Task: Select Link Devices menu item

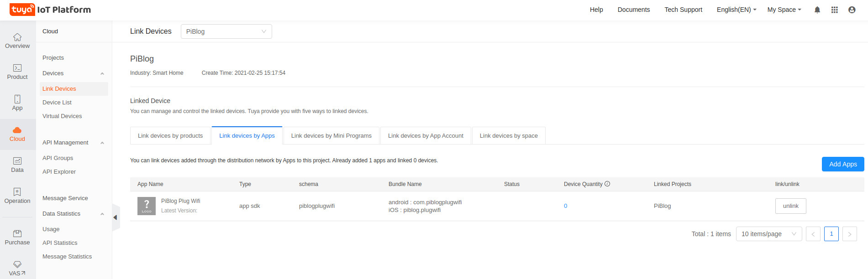Action: tap(74, 89)
